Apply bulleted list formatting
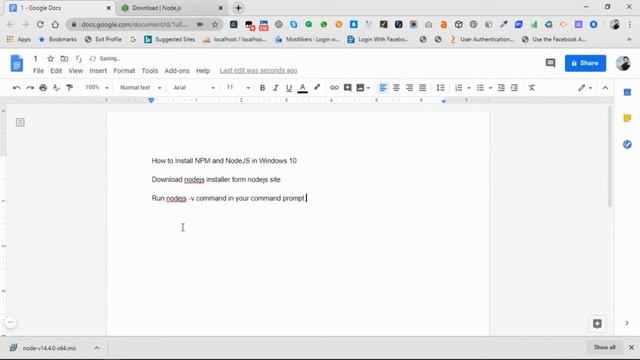 (x=480, y=88)
